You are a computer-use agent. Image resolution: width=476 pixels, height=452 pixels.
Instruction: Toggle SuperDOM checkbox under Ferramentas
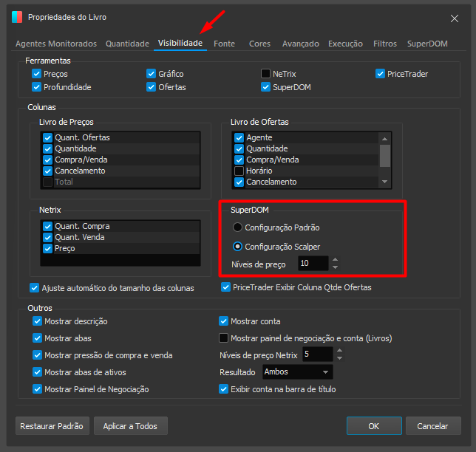coord(265,87)
